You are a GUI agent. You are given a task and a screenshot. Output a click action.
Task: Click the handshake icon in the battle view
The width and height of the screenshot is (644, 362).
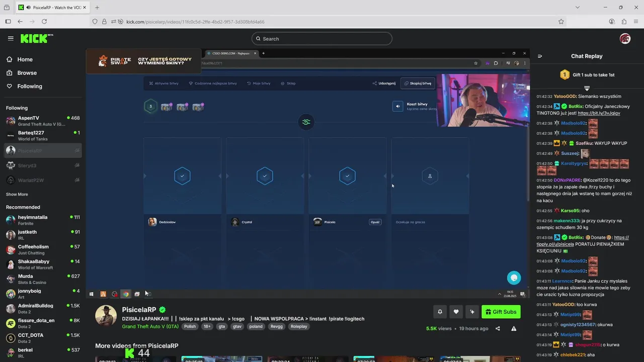(x=306, y=122)
